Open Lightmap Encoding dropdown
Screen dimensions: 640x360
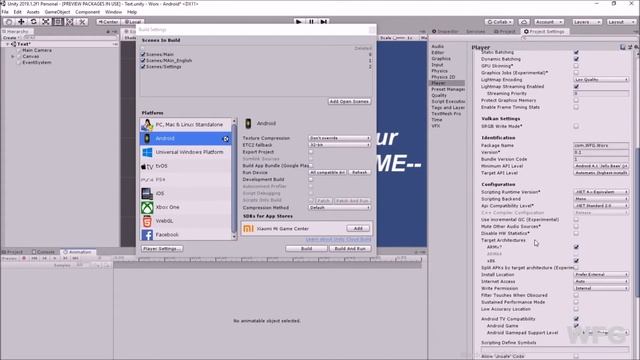601,80
